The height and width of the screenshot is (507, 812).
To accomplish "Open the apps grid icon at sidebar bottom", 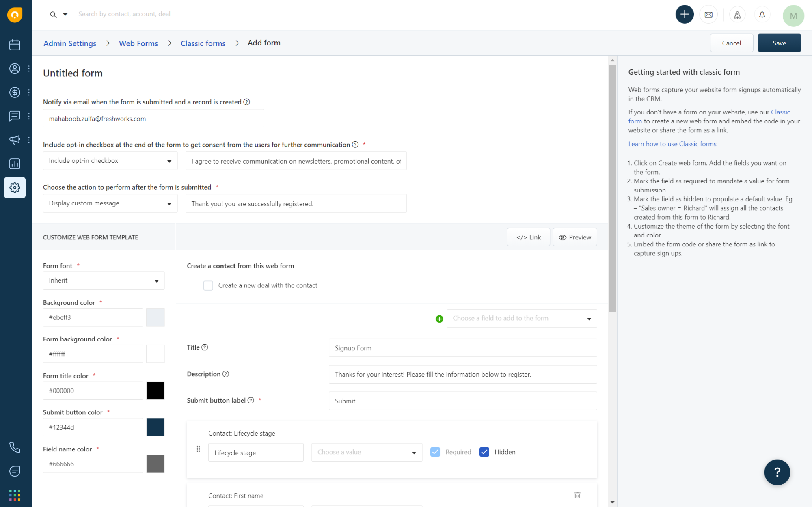I will 15,495.
